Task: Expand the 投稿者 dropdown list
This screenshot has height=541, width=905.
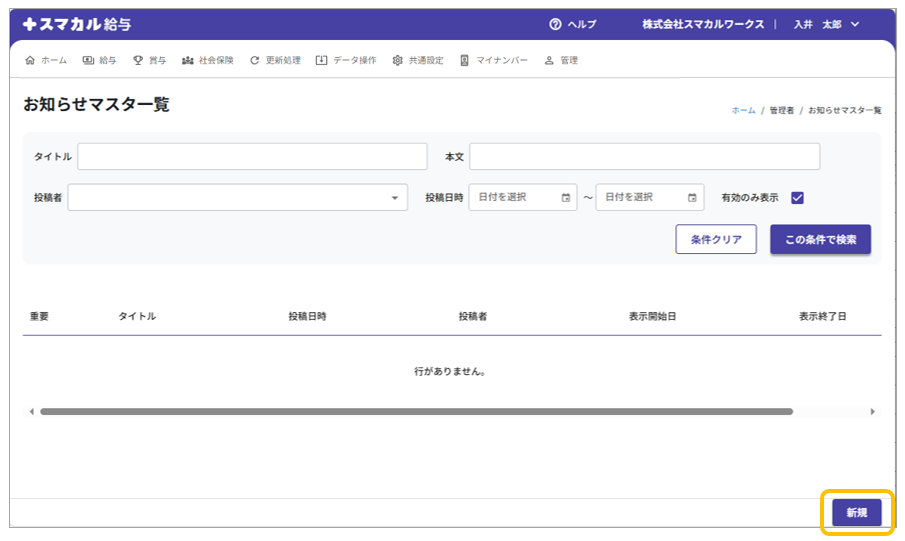Action: (394, 198)
